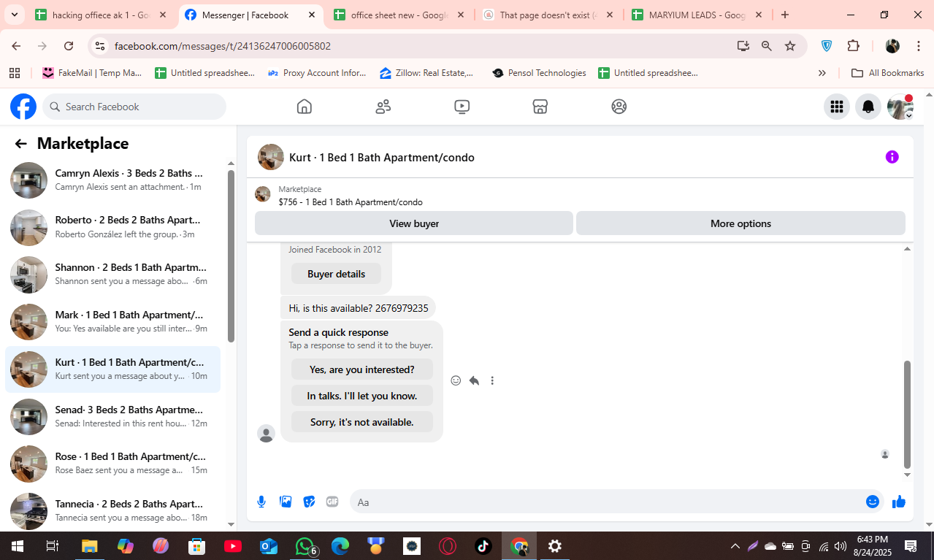Open Mark 1 Bed 1 Bath conversation
This screenshot has height=560, width=934.
pos(113,322)
